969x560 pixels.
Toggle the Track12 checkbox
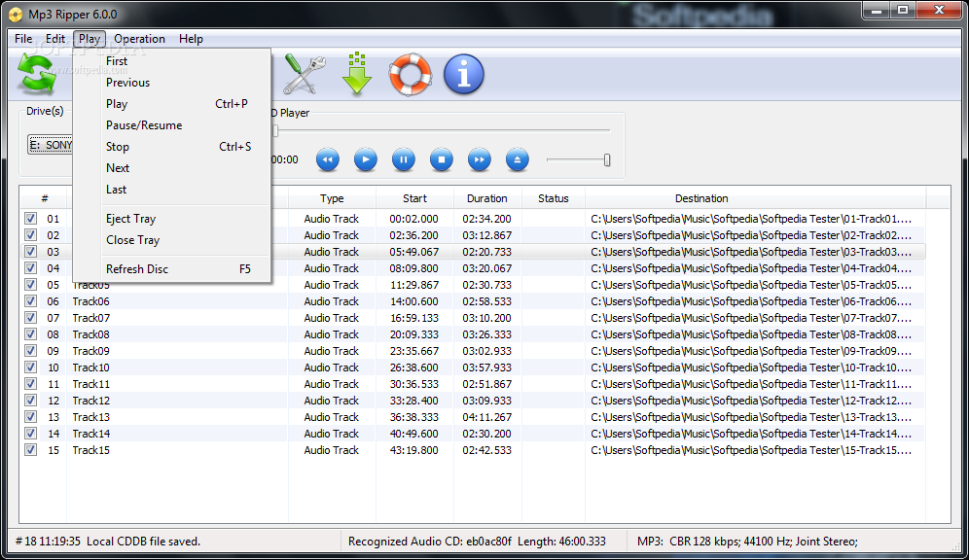(x=30, y=401)
